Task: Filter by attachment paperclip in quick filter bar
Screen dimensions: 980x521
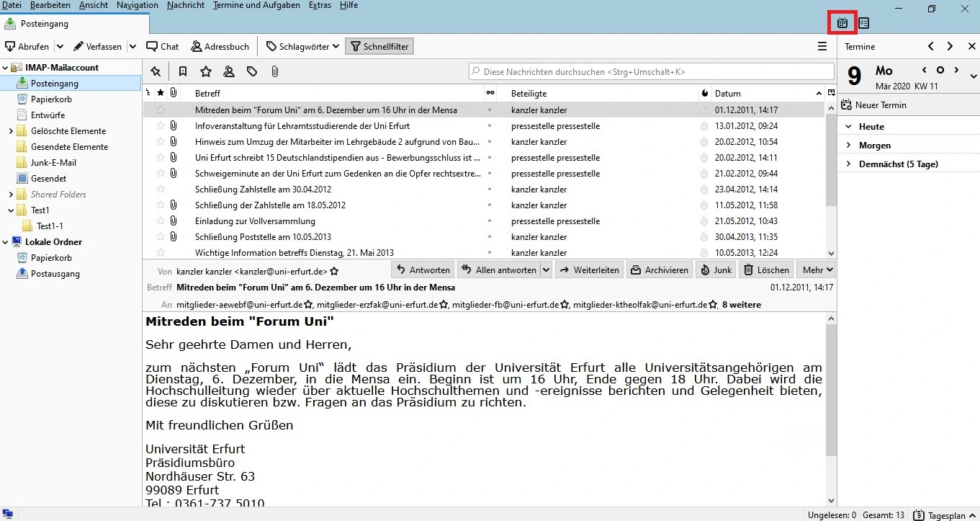Action: tap(274, 71)
